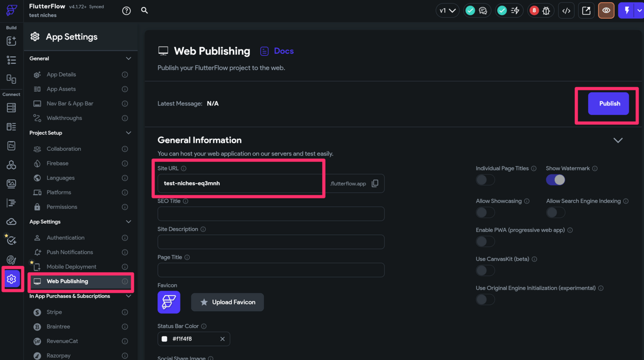Viewport: 644px width, 360px height.
Task: Open the theme settings palette icon
Action: (x=11, y=260)
